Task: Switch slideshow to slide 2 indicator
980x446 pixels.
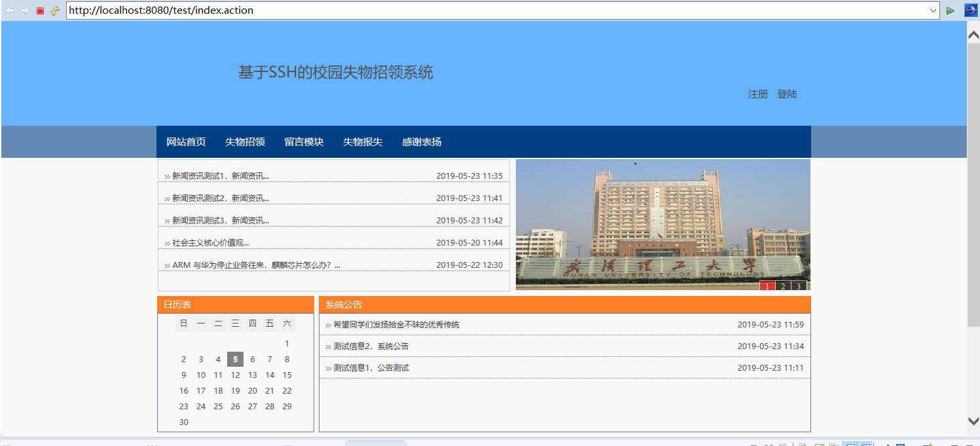Action: pos(783,286)
